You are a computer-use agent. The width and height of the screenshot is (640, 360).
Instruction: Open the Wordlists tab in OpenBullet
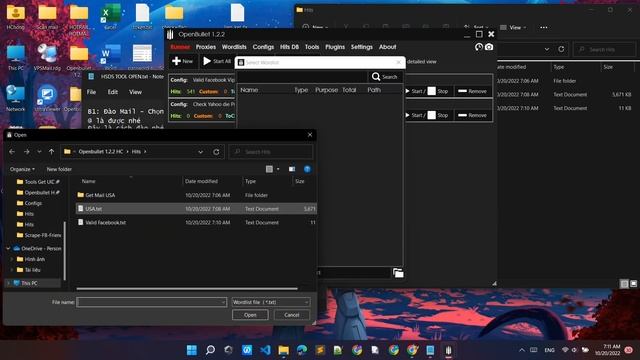[x=234, y=47]
